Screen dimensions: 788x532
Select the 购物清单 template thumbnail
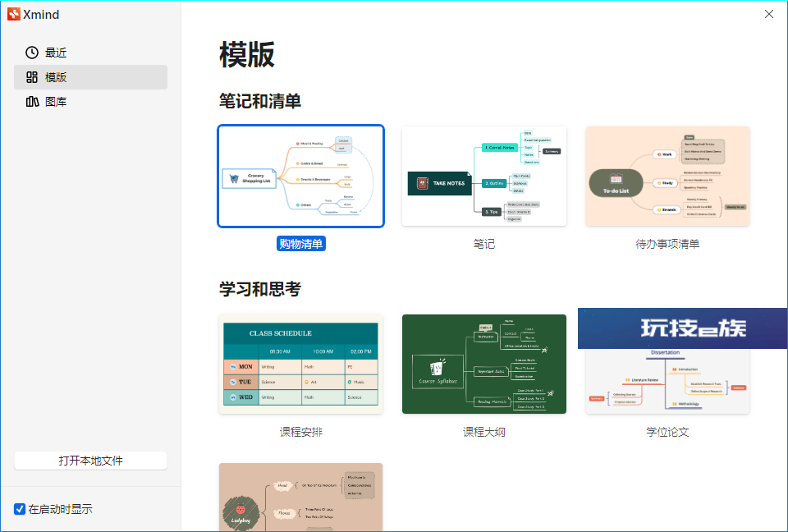[300, 176]
